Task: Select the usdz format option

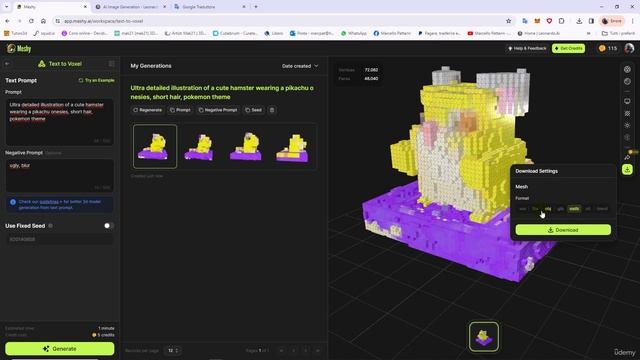Action: pyautogui.click(x=574, y=209)
